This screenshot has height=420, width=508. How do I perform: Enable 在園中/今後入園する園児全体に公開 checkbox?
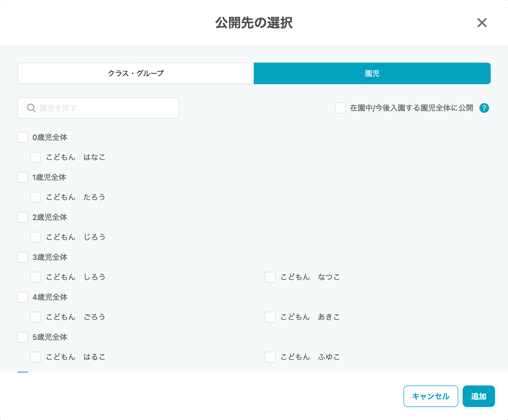pos(340,108)
